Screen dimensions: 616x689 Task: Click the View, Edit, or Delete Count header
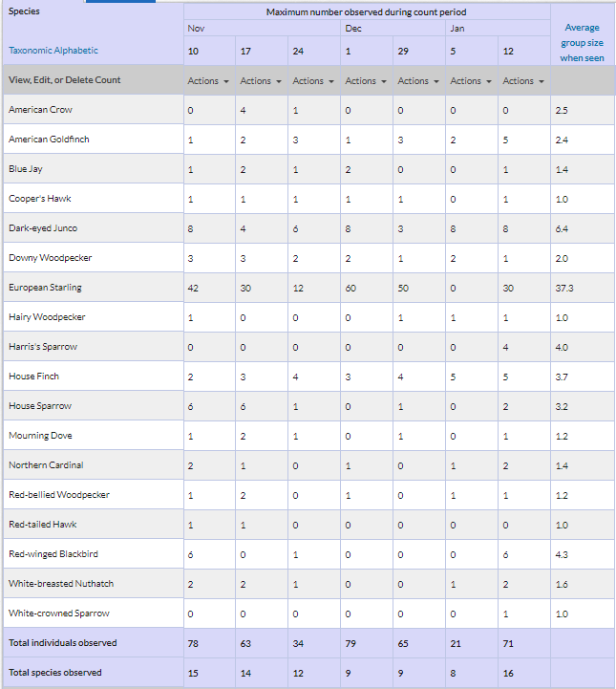[65, 80]
